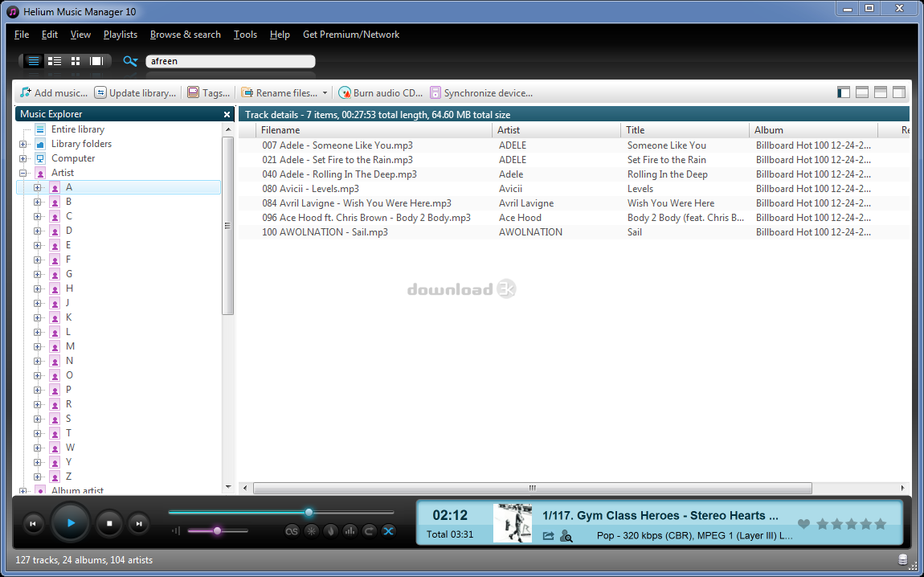Sort by Title column header

(685, 129)
